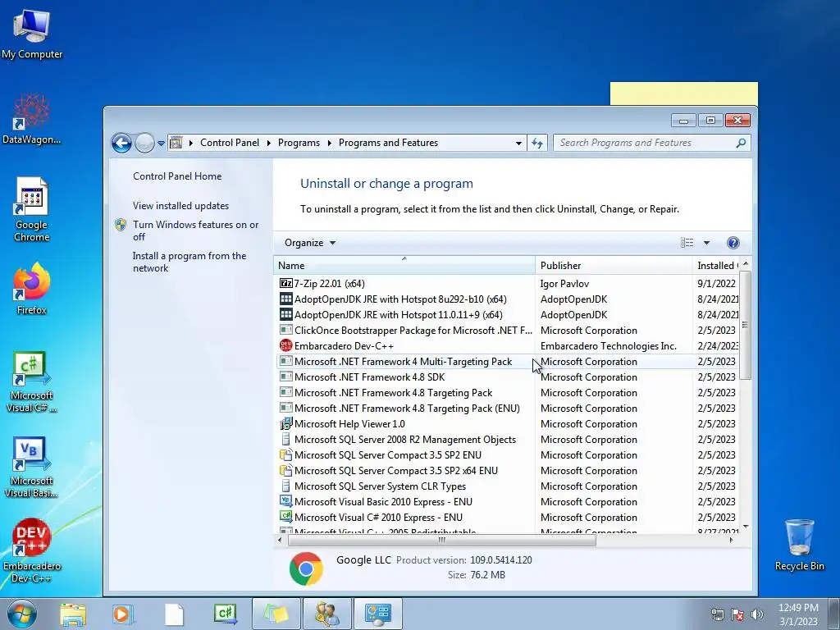Viewport: 840px width, 630px height.
Task: Open Install a program from the network
Action: [189, 262]
